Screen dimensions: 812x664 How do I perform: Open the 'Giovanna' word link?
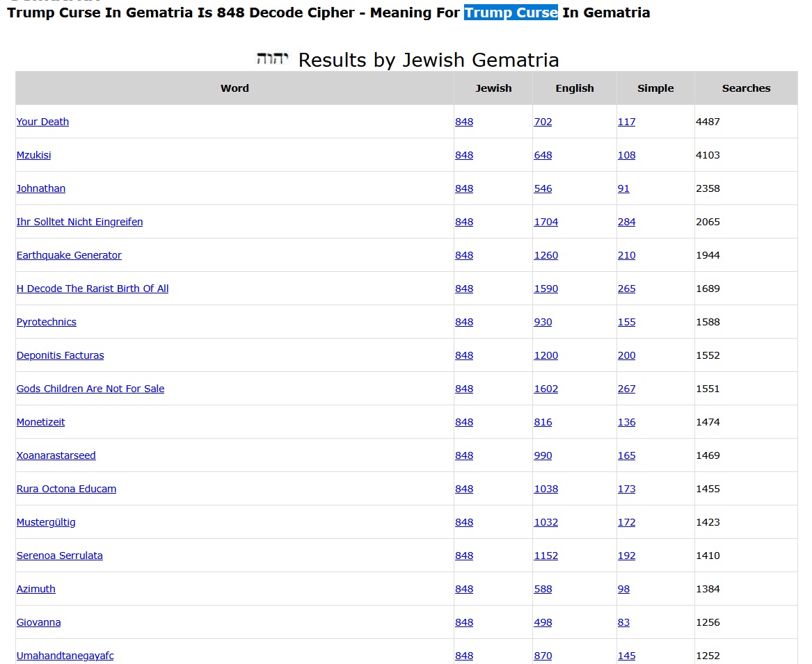(39, 622)
